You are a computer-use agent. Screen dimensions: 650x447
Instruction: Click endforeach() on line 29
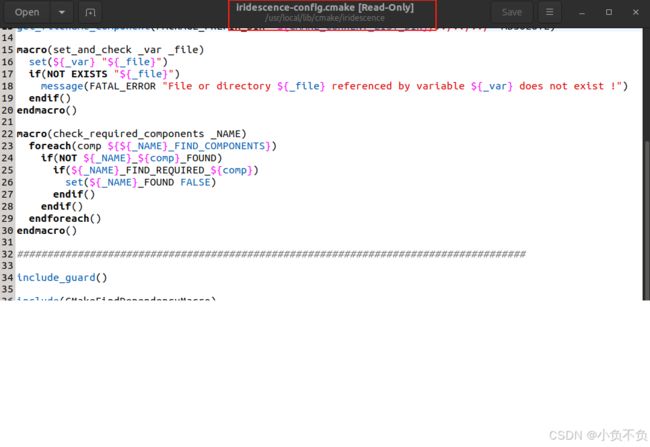[x=65, y=218]
